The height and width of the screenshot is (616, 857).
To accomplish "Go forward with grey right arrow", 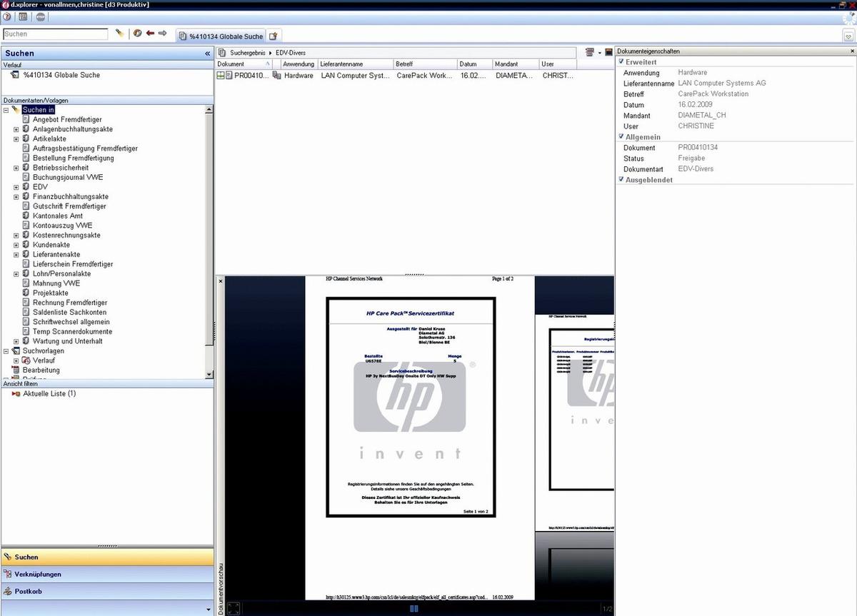I will tap(162, 34).
